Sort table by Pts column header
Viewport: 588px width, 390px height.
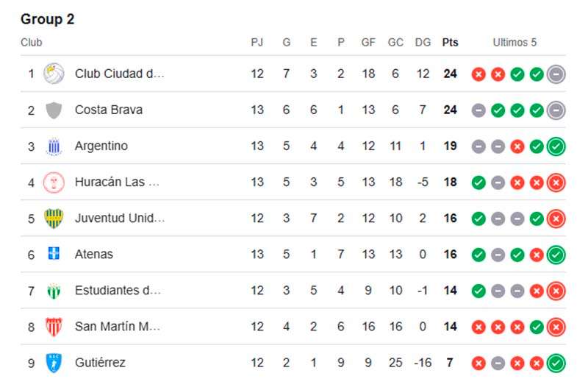click(450, 43)
